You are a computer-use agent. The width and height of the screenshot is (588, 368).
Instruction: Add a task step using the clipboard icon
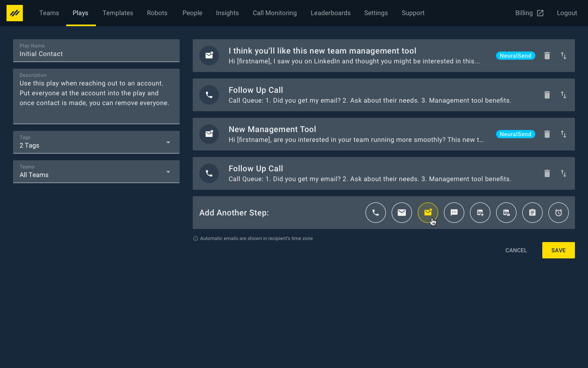[x=532, y=213]
